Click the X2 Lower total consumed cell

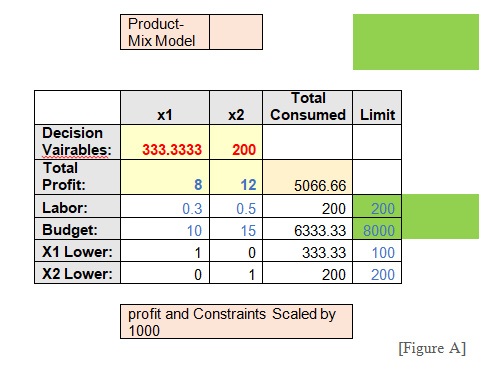307,273
